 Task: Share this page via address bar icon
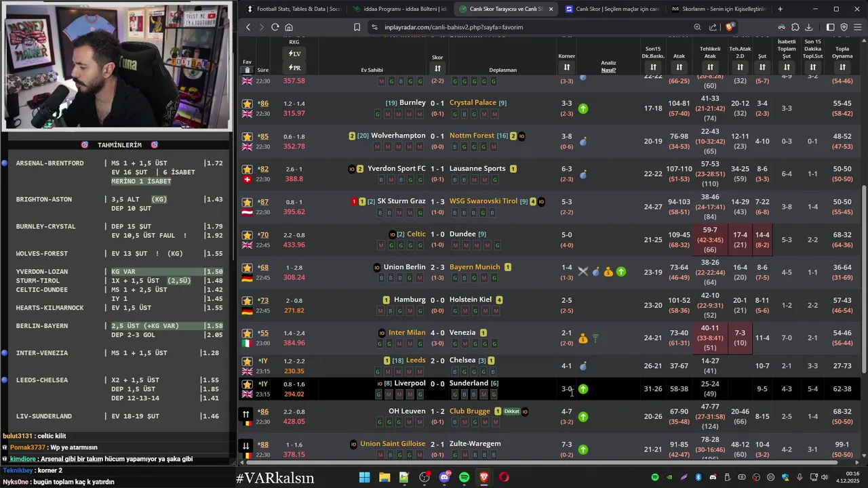pos(713,27)
